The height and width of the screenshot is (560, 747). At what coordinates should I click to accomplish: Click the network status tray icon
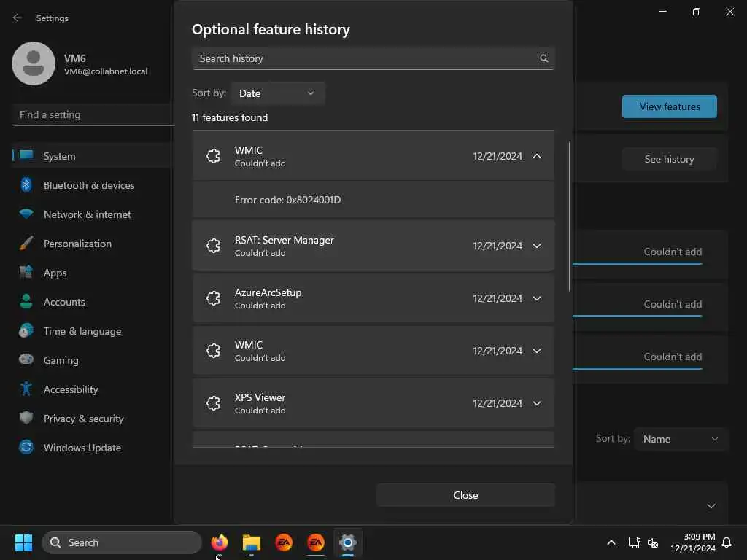coord(634,542)
